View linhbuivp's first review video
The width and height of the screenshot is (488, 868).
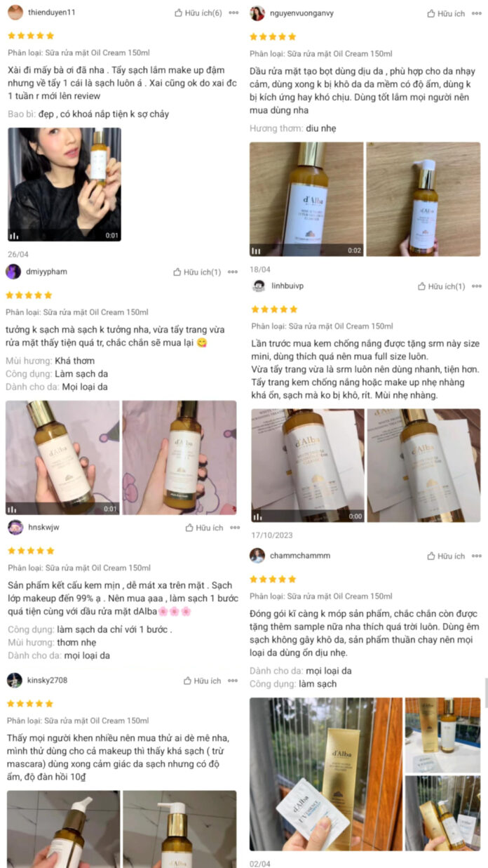tap(308, 466)
